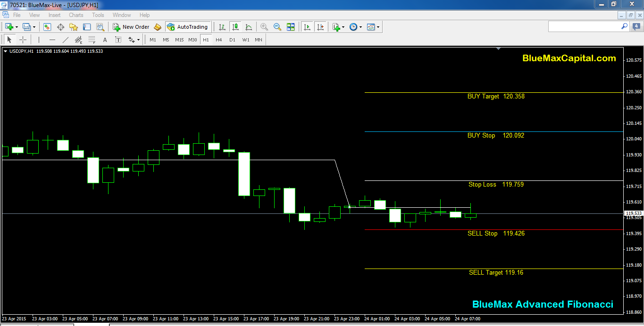644x326 pixels.
Task: Click the BUY Target 120.358 label
Action: point(496,96)
